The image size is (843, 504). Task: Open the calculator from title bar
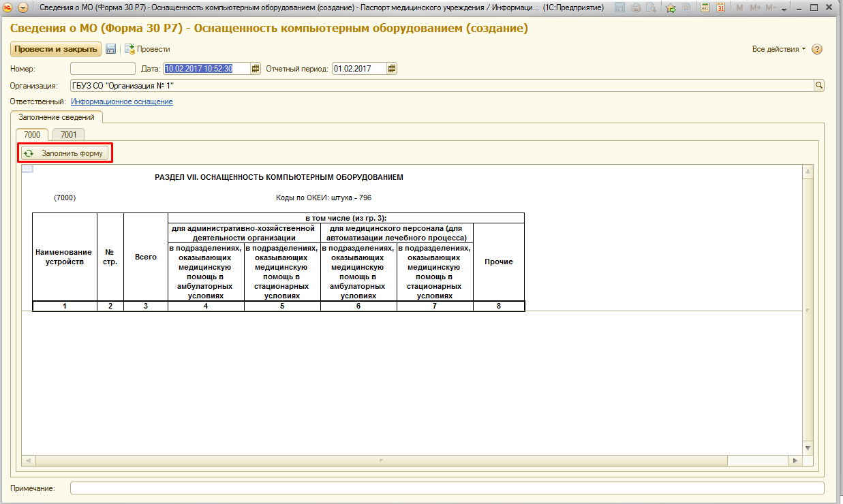coord(705,8)
